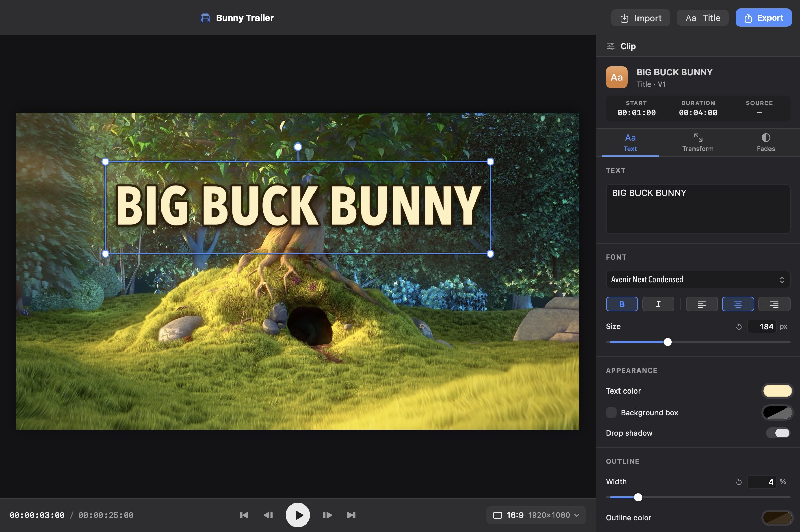Enable the Background box checkbox

pos(611,413)
